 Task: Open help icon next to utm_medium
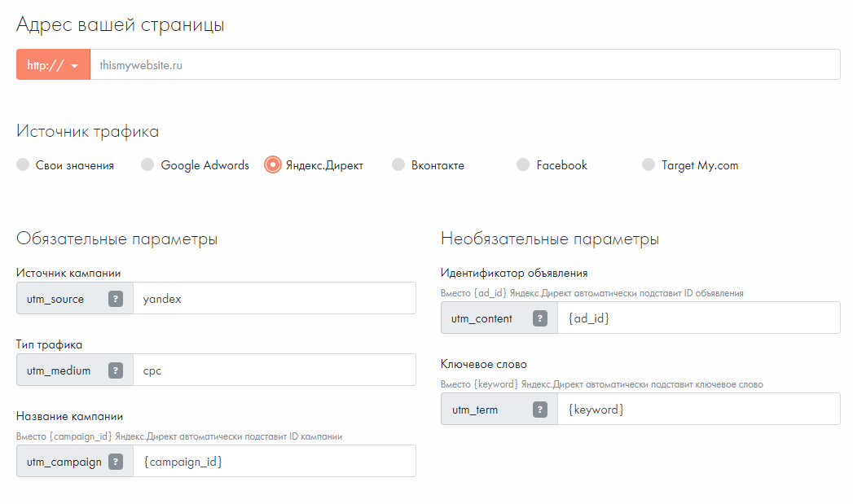(116, 370)
